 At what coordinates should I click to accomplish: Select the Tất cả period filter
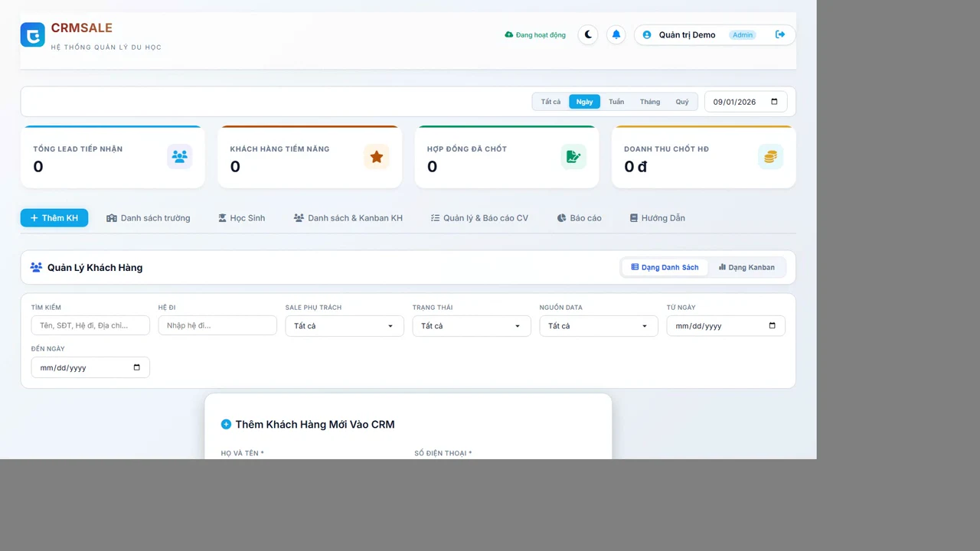[x=550, y=102]
